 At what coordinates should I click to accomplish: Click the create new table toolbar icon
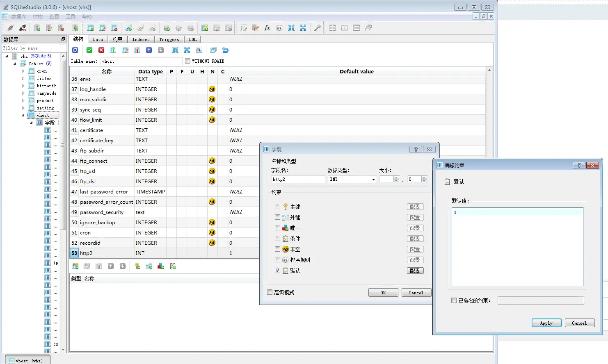pyautogui.click(x=90, y=28)
